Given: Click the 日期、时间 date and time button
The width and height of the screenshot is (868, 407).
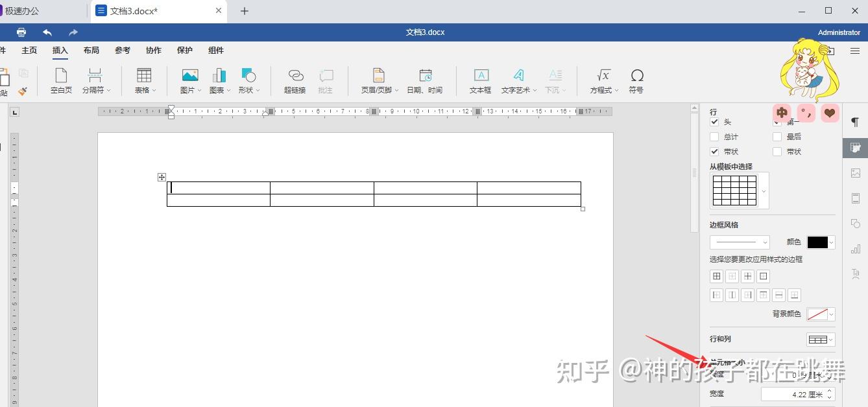Looking at the screenshot, I should pyautogui.click(x=424, y=82).
